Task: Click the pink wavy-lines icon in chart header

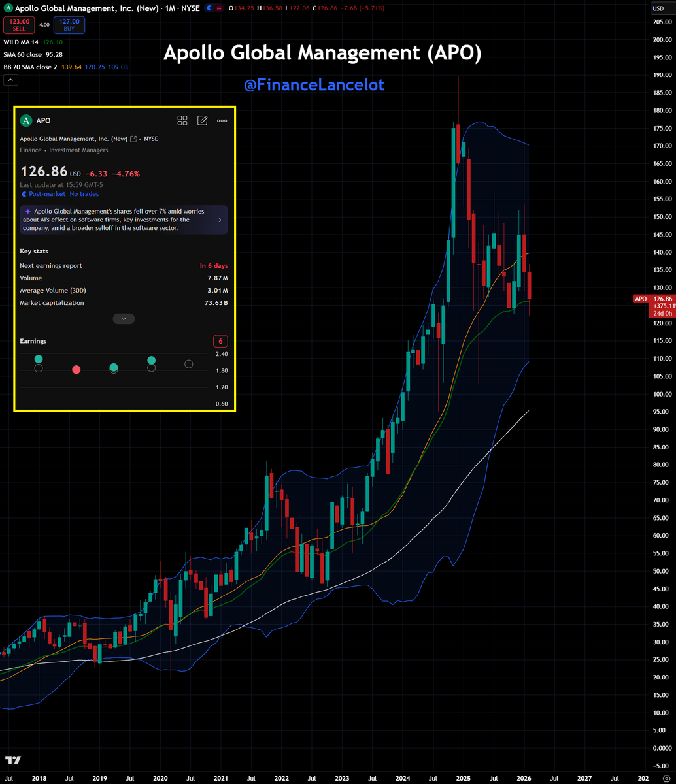Action: 218,8
